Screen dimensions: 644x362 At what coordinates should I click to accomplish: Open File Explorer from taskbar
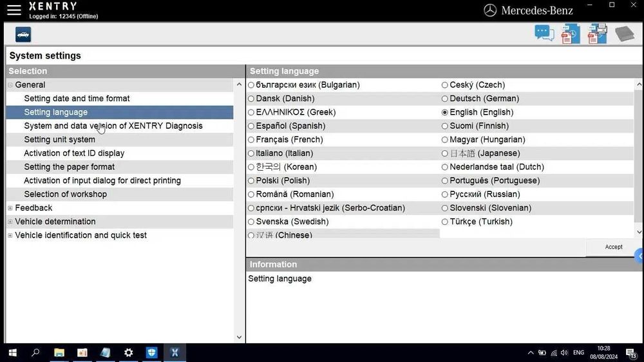coord(59,352)
